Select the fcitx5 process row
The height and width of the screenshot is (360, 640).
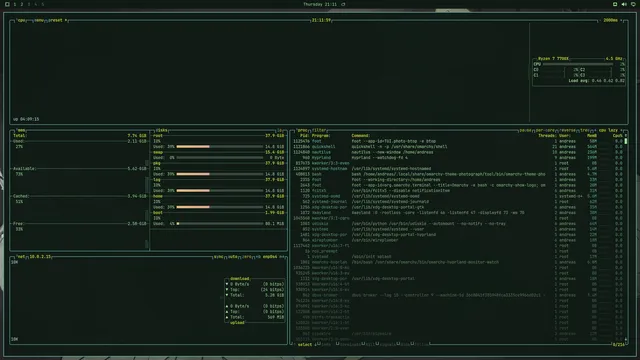coord(458,191)
